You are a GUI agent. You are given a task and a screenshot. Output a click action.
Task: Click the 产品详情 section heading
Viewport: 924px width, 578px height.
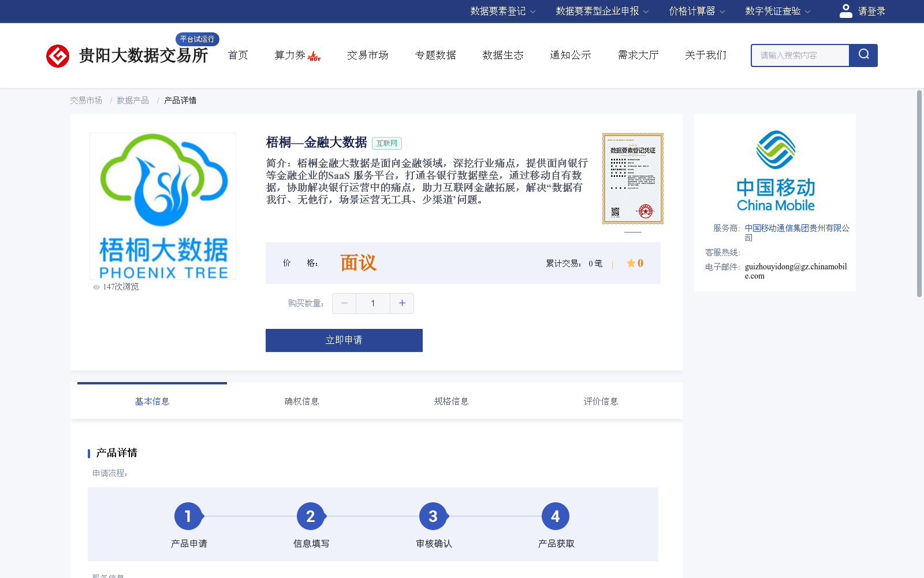coord(117,453)
